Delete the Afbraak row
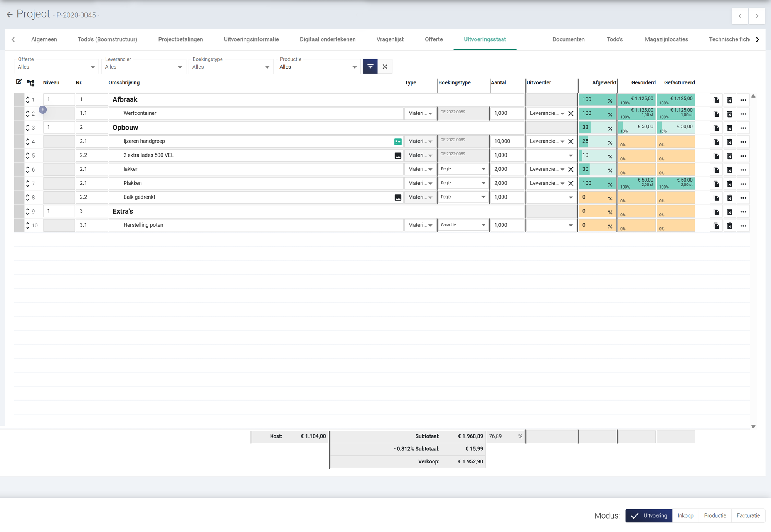Viewport: 771px width, 532px height. (729, 100)
